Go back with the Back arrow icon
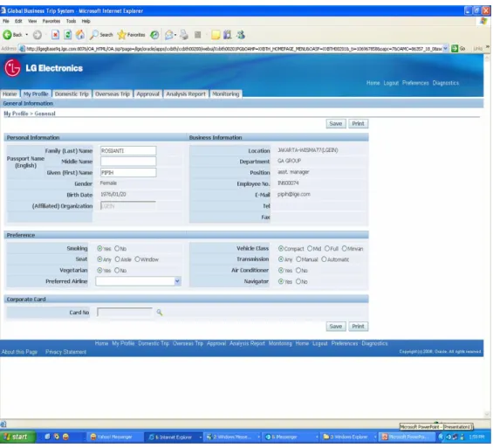Image resolution: width=493 pixels, height=448 pixels. point(7,35)
